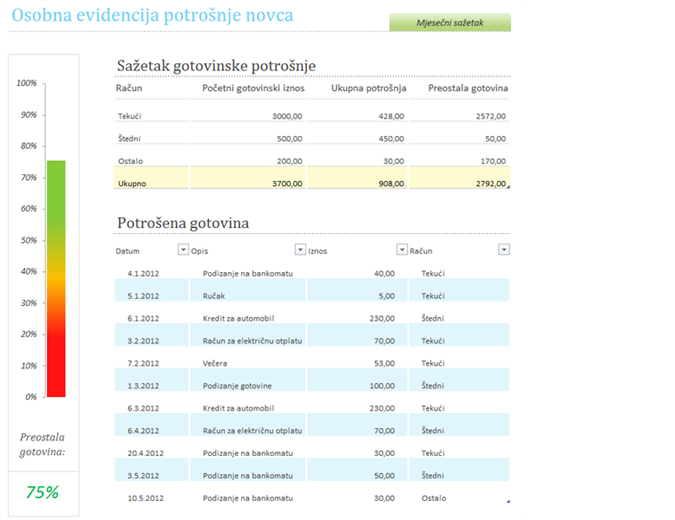675x520 pixels.
Task: Select the 450,00 total spending cell
Action: (x=391, y=139)
